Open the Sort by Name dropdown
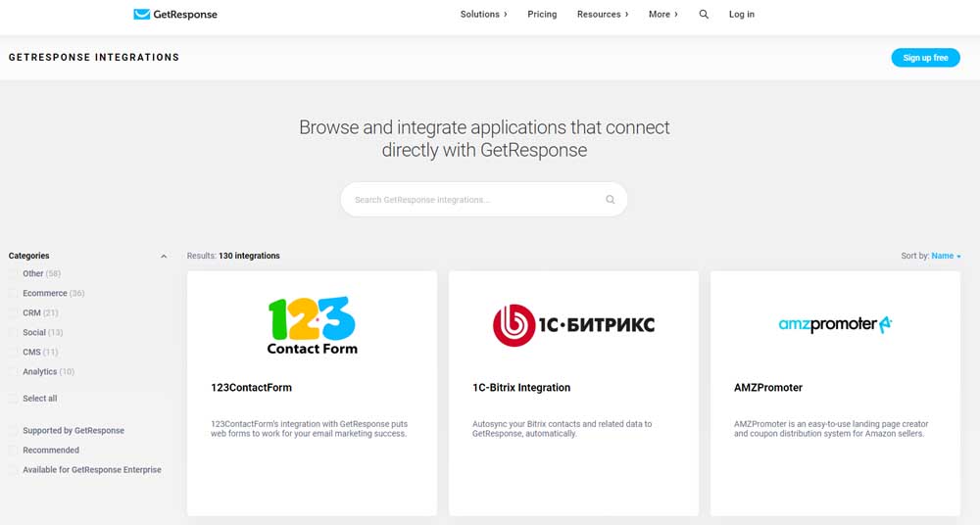 click(946, 256)
